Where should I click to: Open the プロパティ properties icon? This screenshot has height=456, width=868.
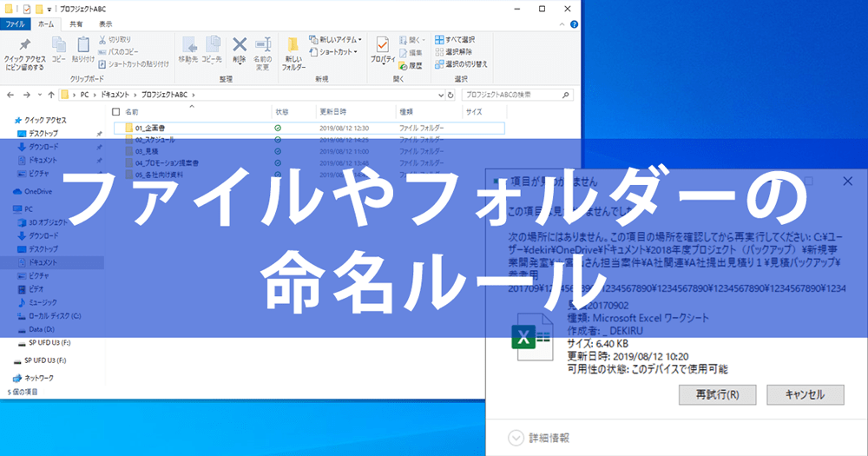click(x=383, y=51)
